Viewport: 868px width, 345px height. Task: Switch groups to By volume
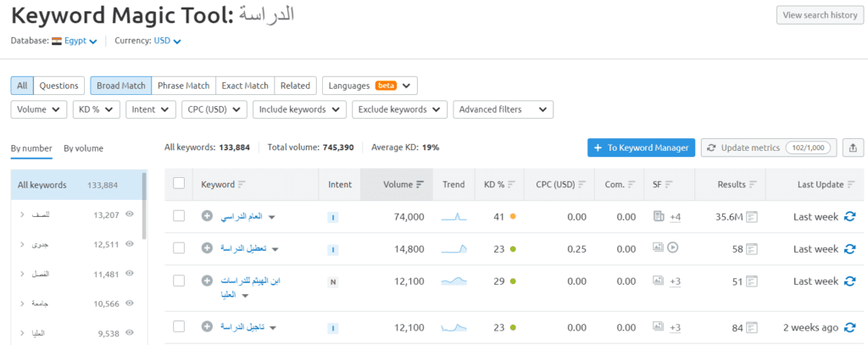pyautogui.click(x=83, y=148)
